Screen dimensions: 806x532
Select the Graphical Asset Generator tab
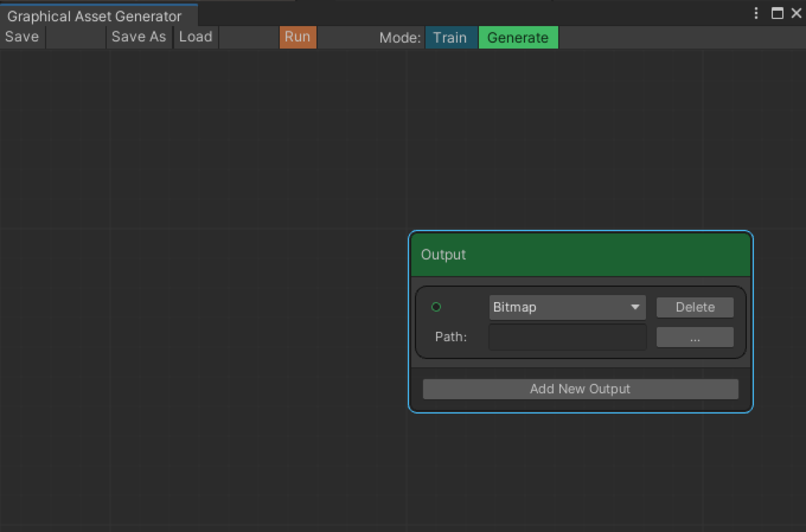[94, 16]
